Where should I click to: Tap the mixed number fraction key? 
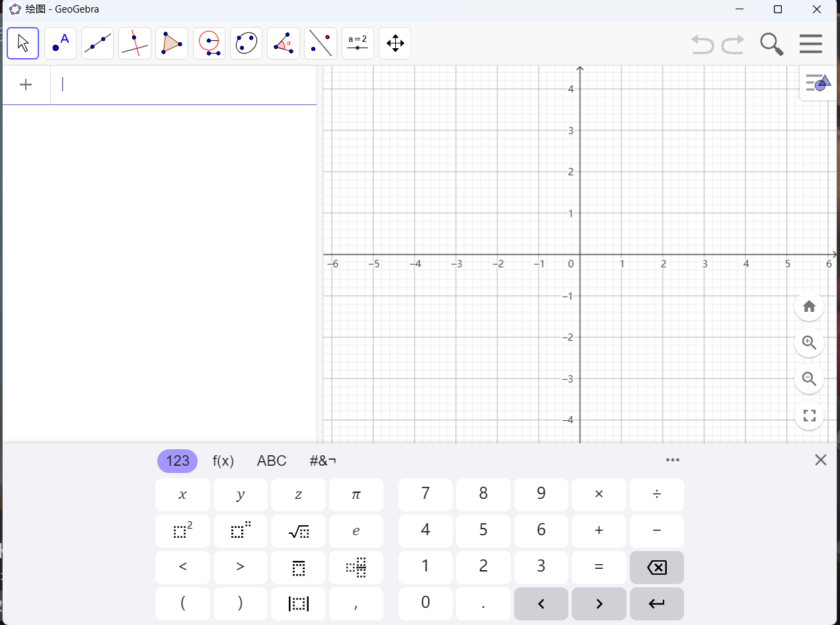click(x=356, y=568)
